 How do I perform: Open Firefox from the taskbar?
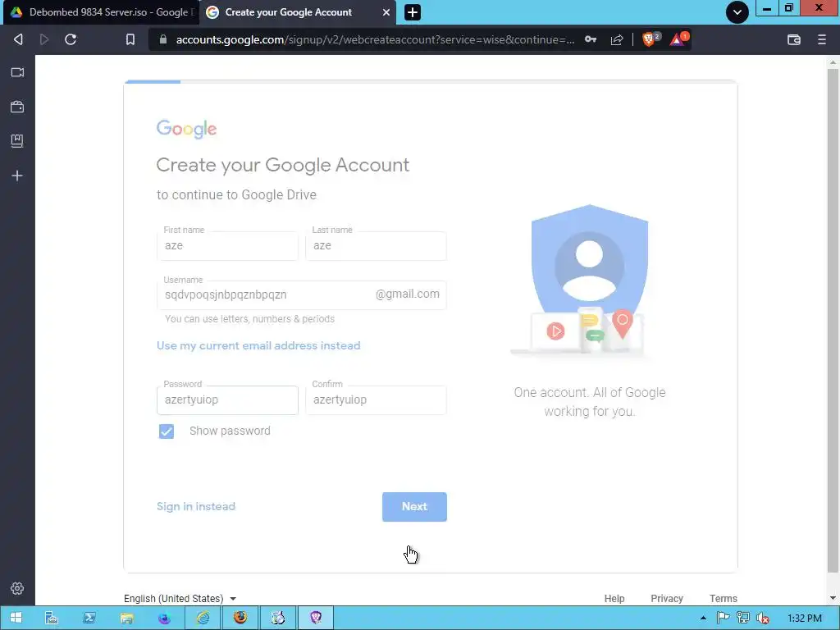click(240, 619)
